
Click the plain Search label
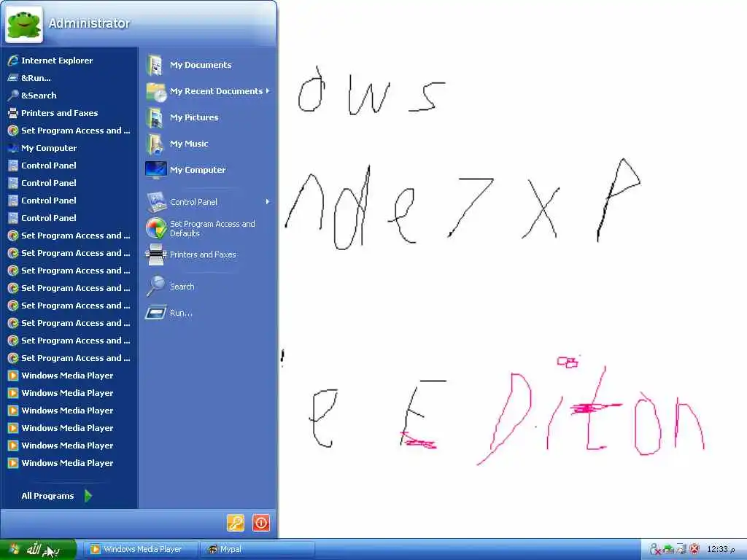[x=182, y=287]
